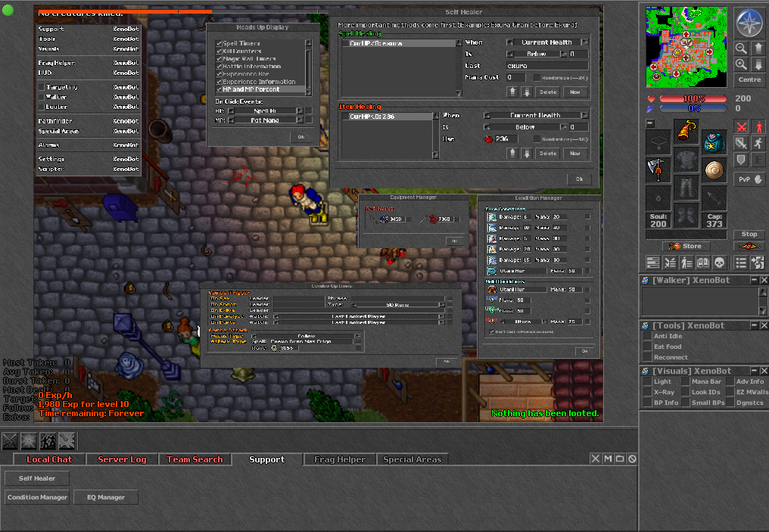The image size is (769, 532).
Task: Zoom out the minimap
Action: [x=740, y=48]
